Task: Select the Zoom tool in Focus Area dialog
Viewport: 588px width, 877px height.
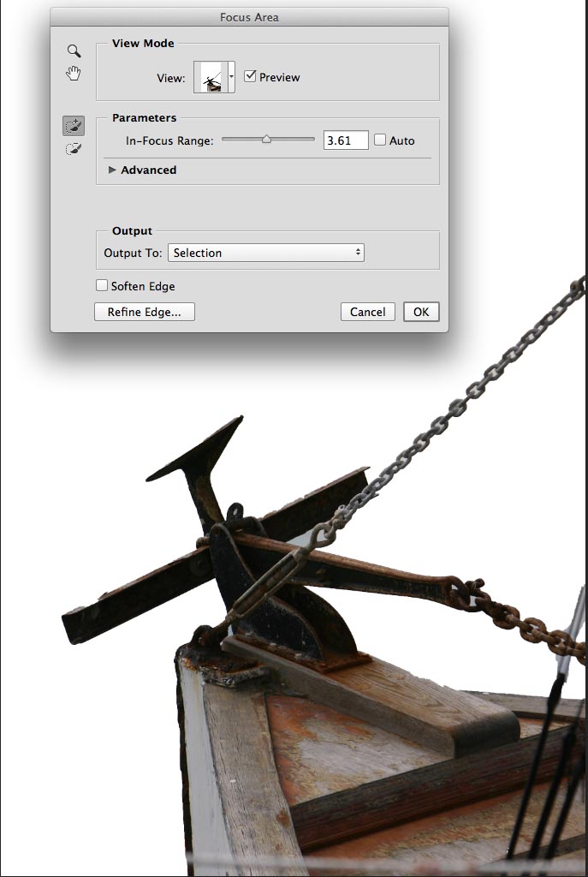Action: (x=74, y=51)
